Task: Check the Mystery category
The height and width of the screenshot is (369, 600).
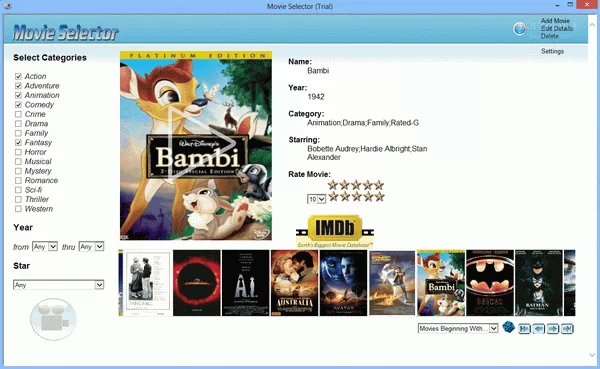Action: [18, 171]
